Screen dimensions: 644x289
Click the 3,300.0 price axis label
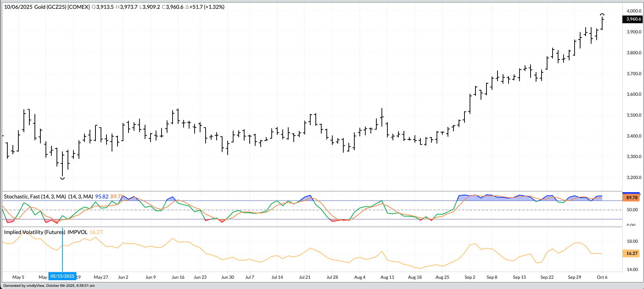[634, 157]
